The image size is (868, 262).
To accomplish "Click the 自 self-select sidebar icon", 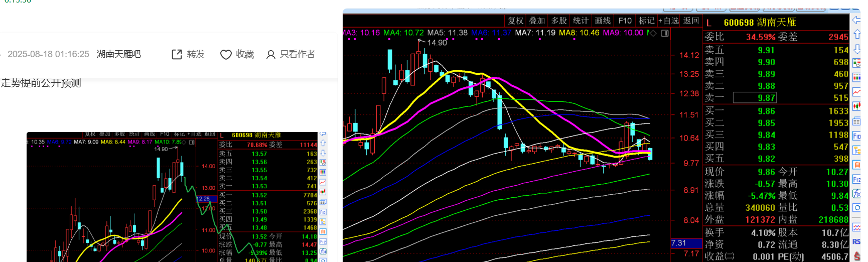I will click(x=856, y=165).
